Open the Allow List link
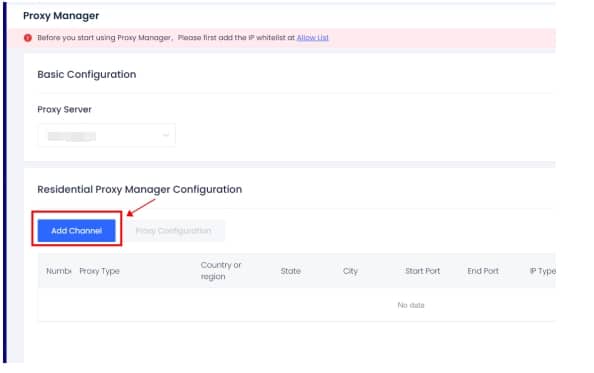 pos(313,37)
